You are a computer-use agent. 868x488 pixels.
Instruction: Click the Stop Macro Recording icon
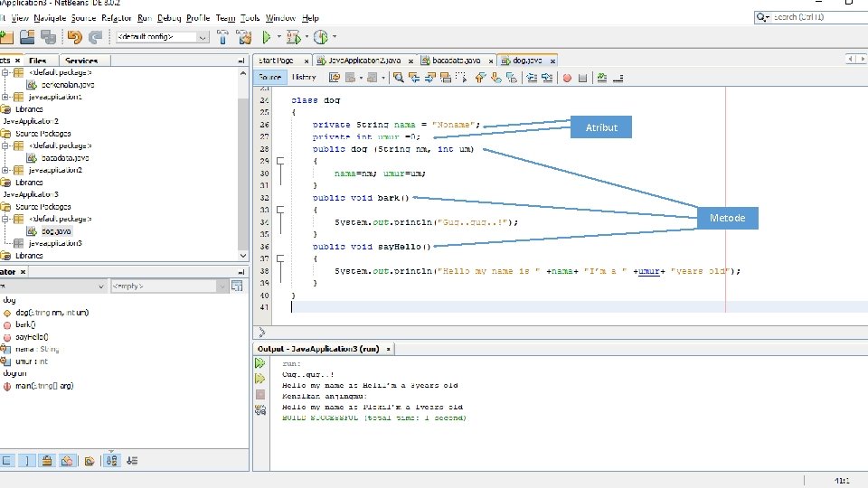pyautogui.click(x=582, y=78)
